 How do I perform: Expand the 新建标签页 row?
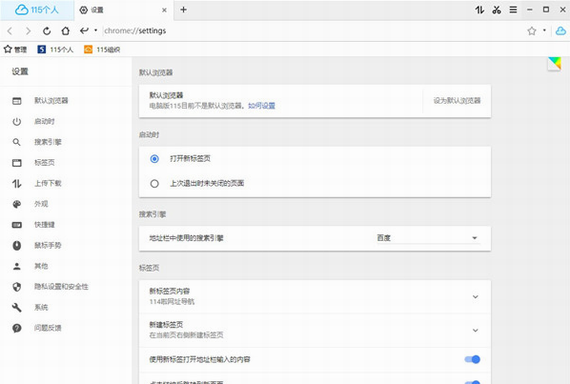(315, 330)
